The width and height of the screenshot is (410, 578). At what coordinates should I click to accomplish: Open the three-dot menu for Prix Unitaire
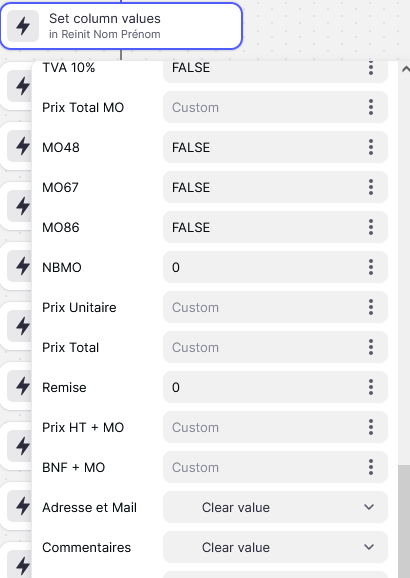371,307
